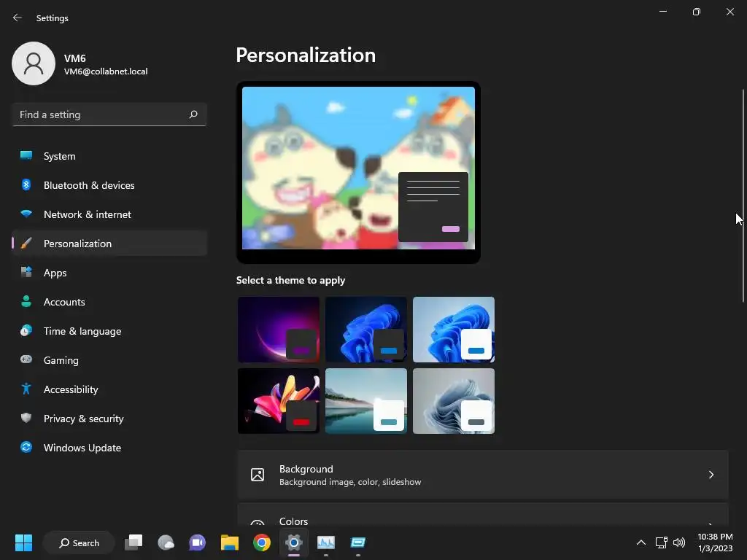Open Accessibility settings
The height and width of the screenshot is (560, 747).
click(109, 389)
